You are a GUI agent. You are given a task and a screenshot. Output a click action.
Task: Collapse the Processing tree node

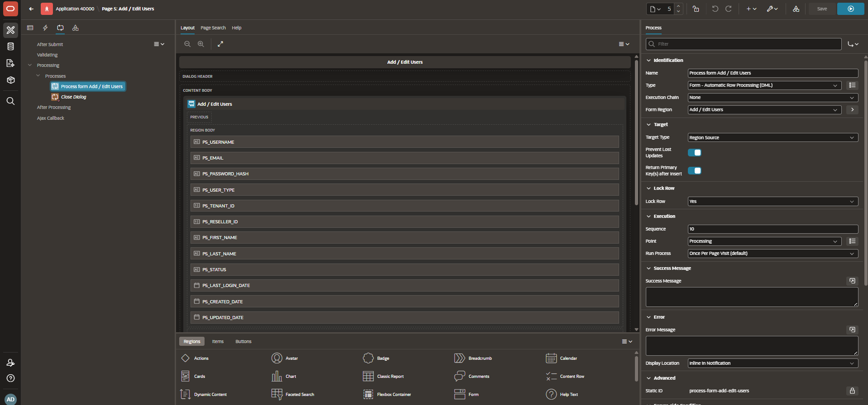click(x=30, y=65)
